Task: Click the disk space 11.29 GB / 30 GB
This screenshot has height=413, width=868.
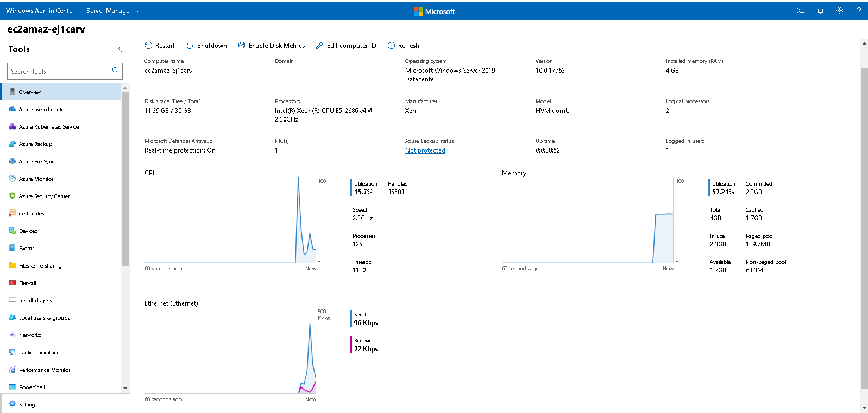Action: tap(168, 111)
